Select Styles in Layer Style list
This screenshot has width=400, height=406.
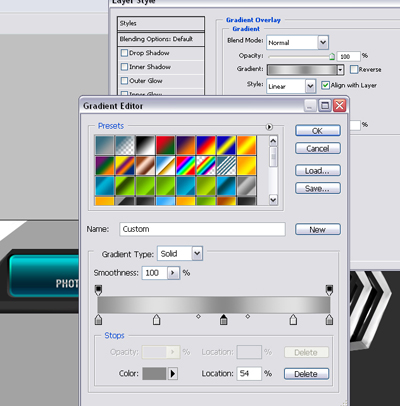(161, 23)
